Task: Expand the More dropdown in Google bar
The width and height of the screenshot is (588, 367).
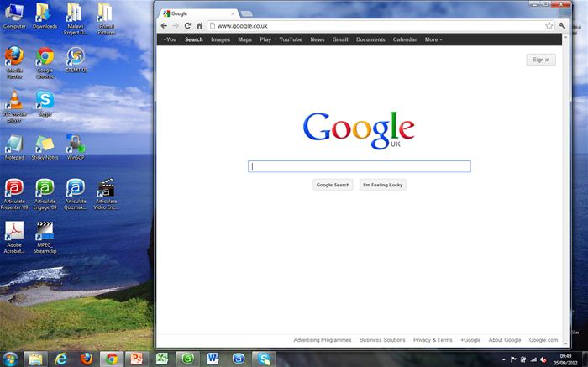Action: [x=433, y=39]
